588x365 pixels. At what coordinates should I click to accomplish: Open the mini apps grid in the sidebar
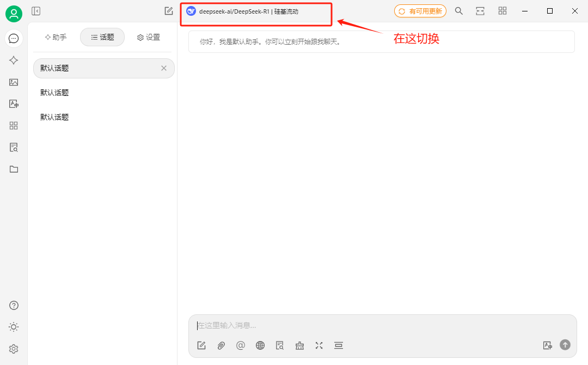(14, 125)
